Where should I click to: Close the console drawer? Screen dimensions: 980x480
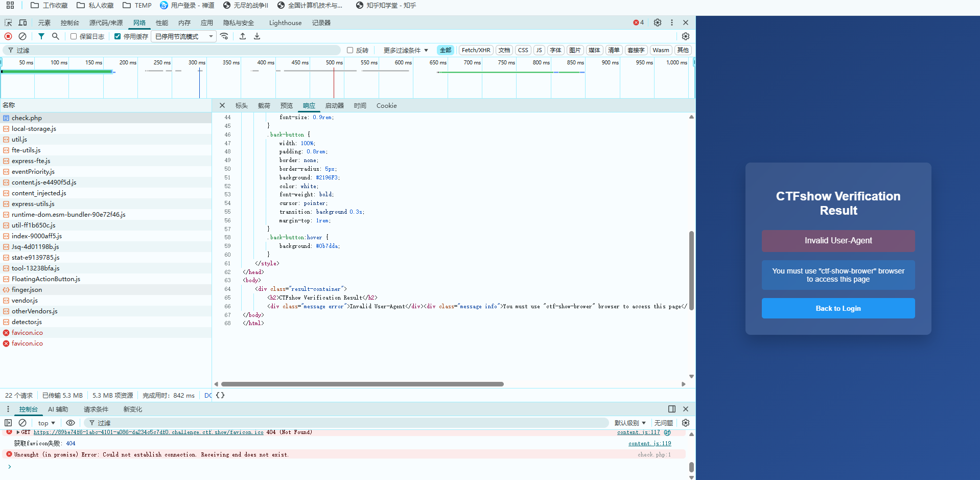point(686,409)
